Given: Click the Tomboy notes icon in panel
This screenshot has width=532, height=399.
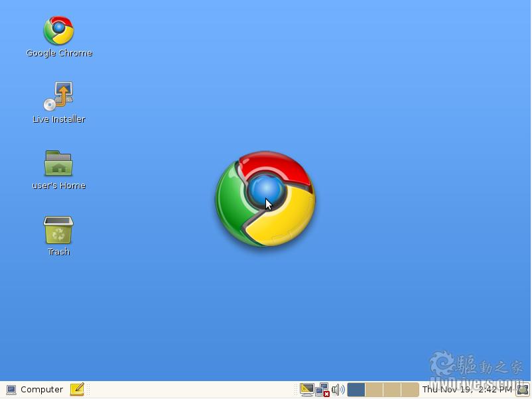Looking at the screenshot, I should pos(77,390).
